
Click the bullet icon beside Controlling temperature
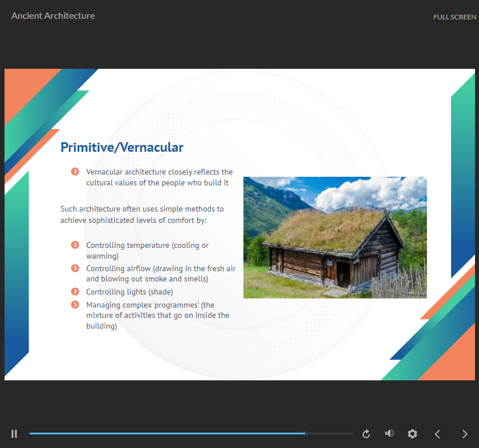pyautogui.click(x=75, y=245)
